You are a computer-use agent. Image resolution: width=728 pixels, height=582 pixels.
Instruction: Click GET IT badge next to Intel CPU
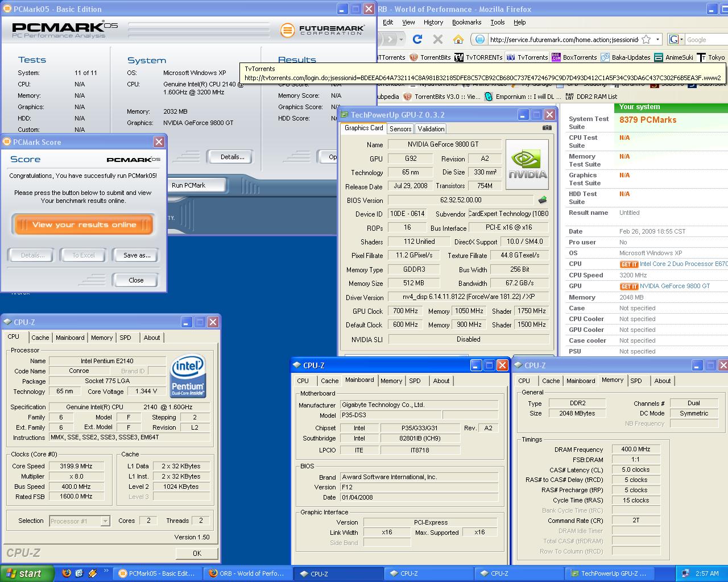click(628, 264)
